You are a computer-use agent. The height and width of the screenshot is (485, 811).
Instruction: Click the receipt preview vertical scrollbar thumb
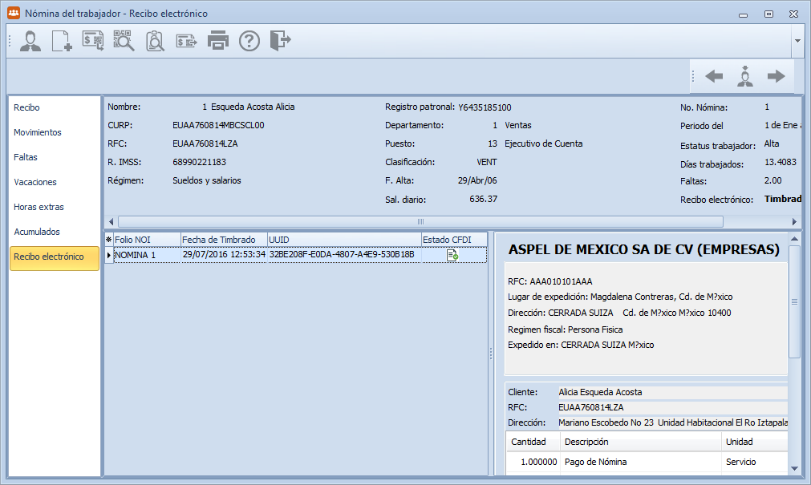(794, 301)
